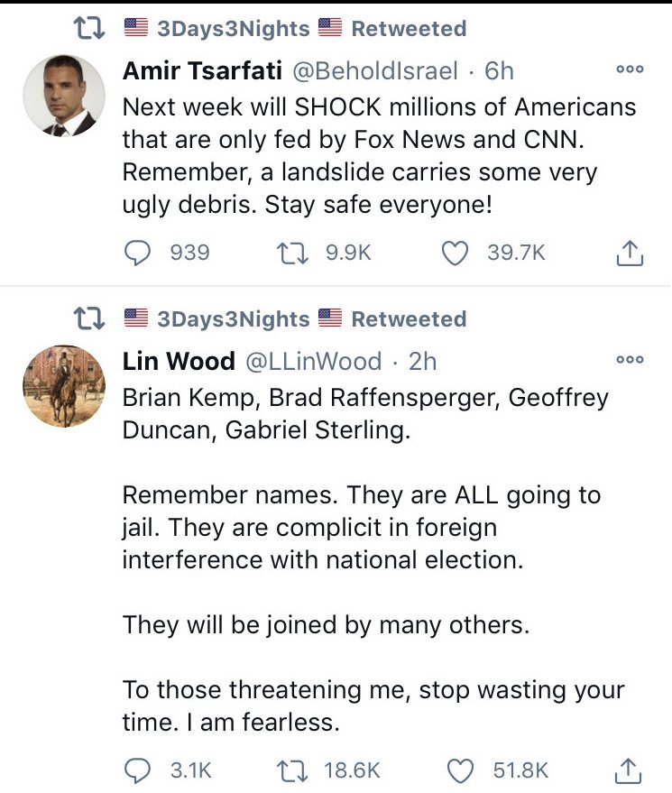Open Lin Wood's horse-rider avatar

[x=64, y=386]
